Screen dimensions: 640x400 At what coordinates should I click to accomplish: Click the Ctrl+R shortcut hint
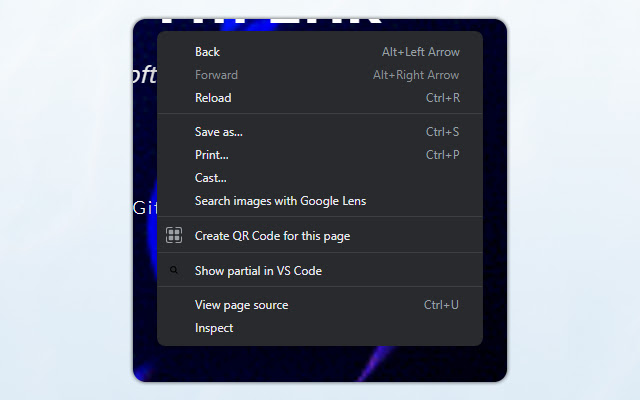click(x=442, y=98)
